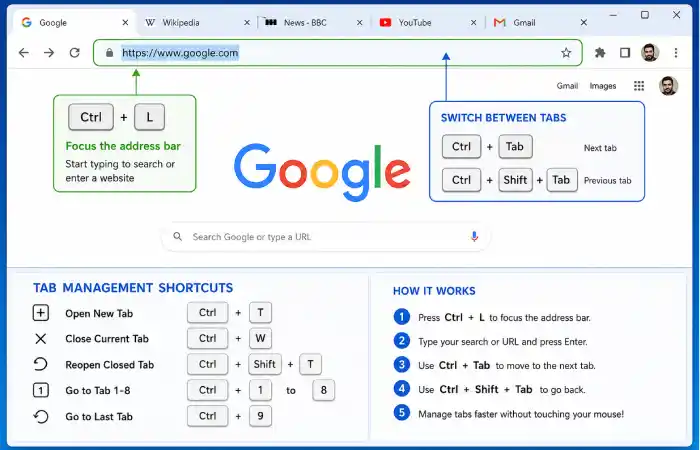Click the Google logo
Image resolution: width=700 pixels, height=450 pixels.
(x=322, y=171)
